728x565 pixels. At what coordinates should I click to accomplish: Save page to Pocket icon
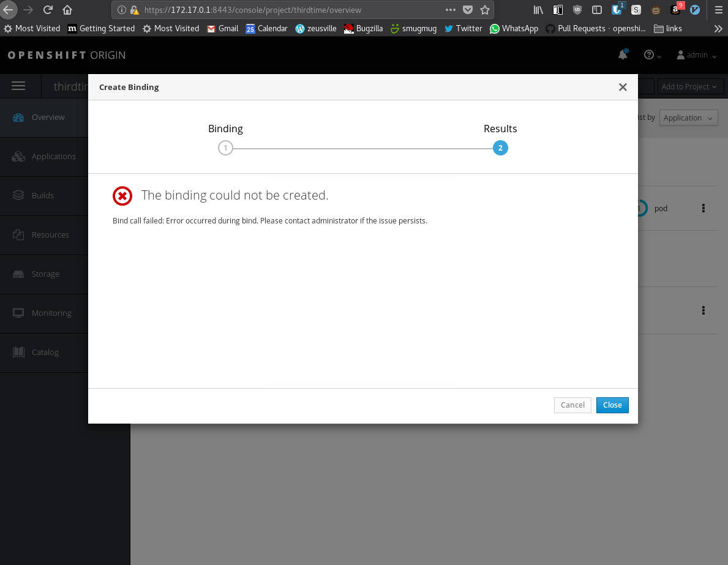pos(468,10)
